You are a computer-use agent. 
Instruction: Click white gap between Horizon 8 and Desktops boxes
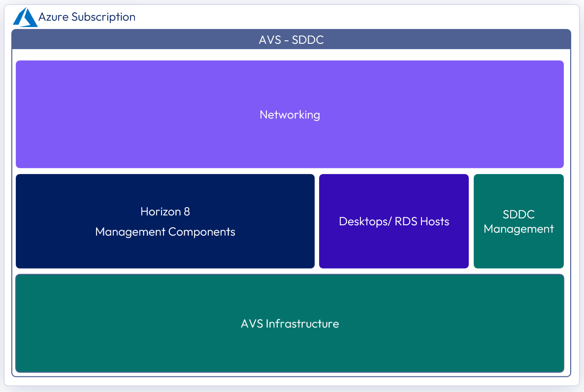tap(317, 221)
